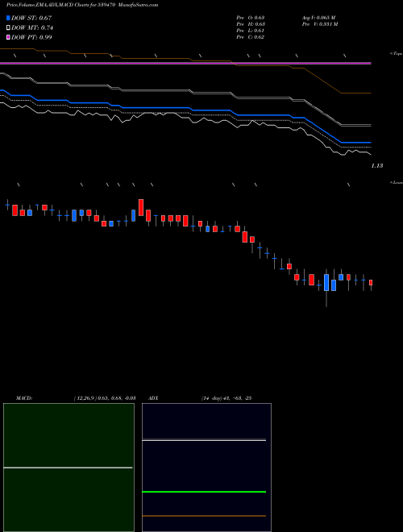403x532 pixels.
Task: Click the 'Avg V: 0.065 M' value
Action: click(x=318, y=18)
